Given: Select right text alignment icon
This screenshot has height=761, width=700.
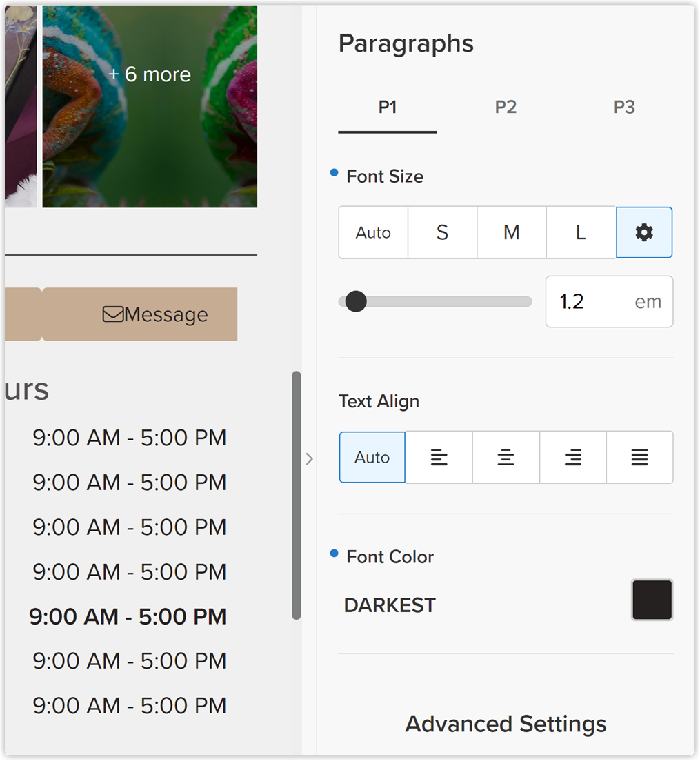Looking at the screenshot, I should point(573,457).
